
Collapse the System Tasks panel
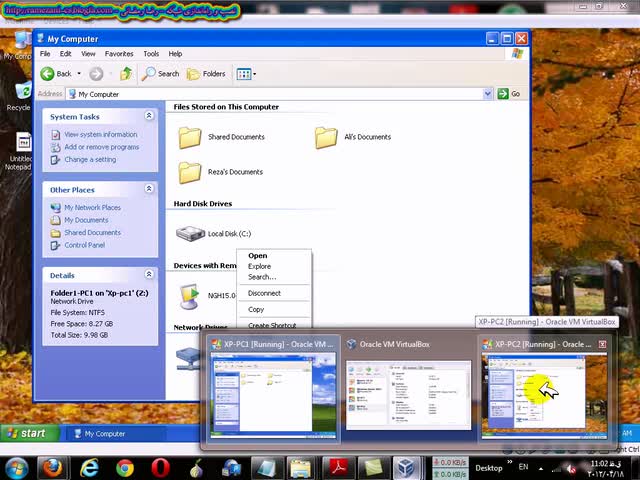click(x=149, y=116)
